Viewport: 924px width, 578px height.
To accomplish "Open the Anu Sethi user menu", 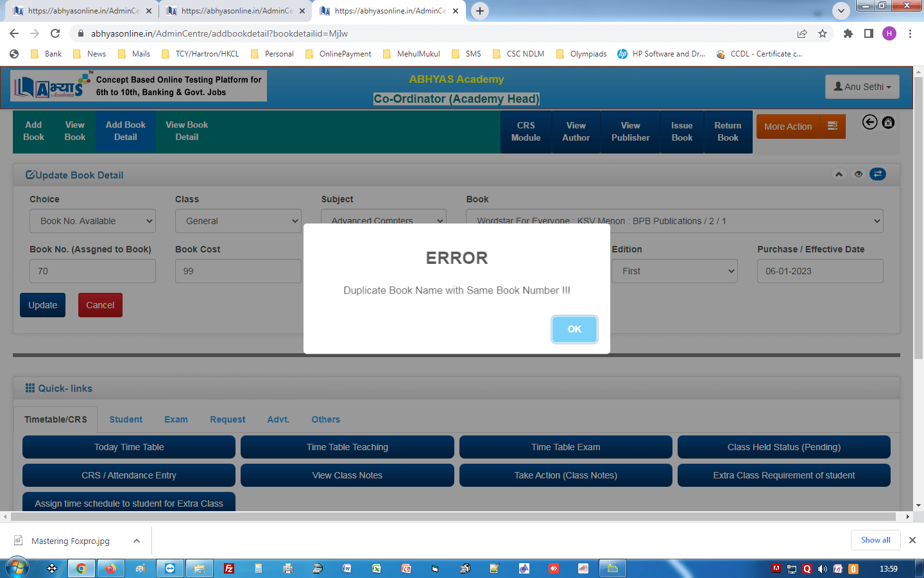I will click(862, 87).
